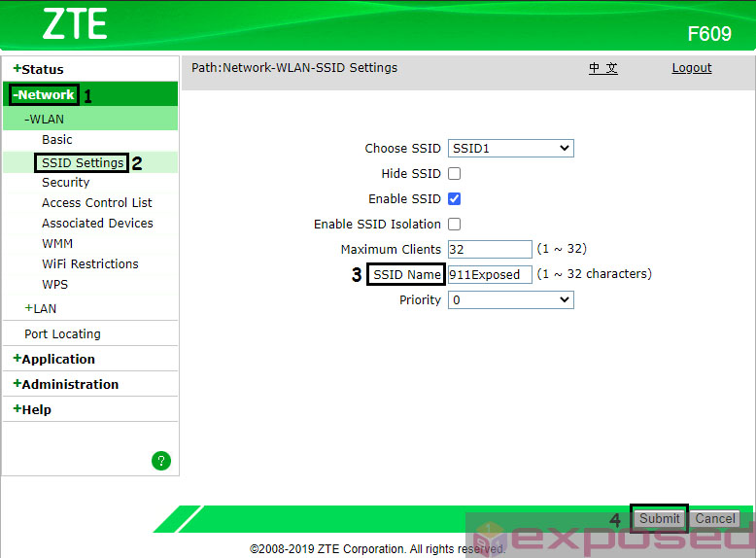Viewport: 756px width, 558px height.
Task: Open Port Locating page
Action: [63, 334]
